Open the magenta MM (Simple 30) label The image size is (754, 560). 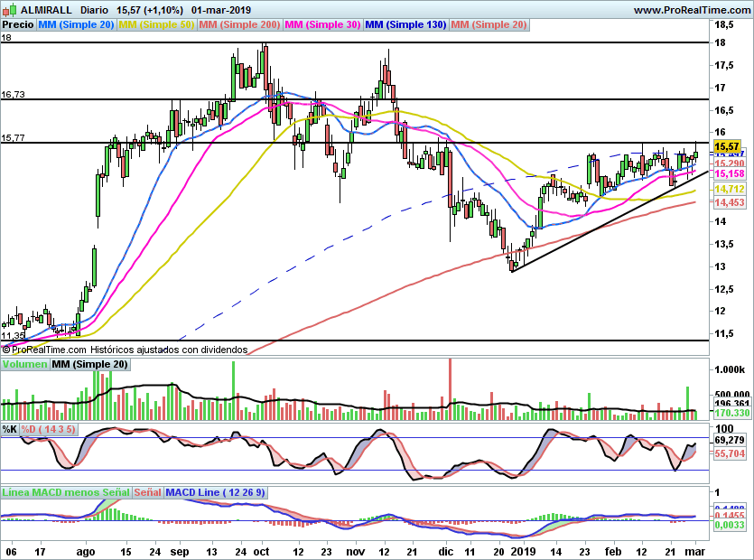pos(322,24)
